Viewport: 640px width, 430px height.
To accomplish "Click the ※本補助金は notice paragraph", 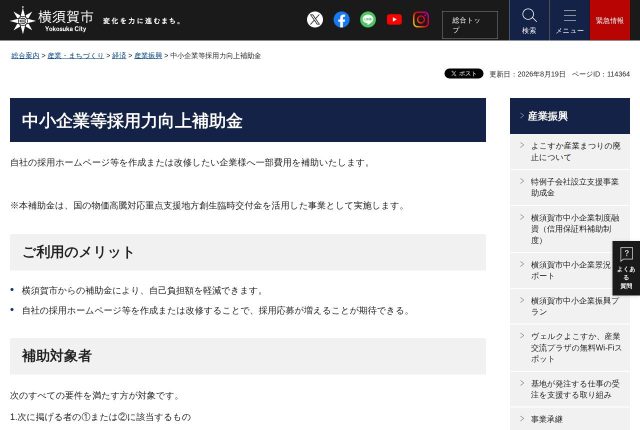I will pyautogui.click(x=208, y=206).
